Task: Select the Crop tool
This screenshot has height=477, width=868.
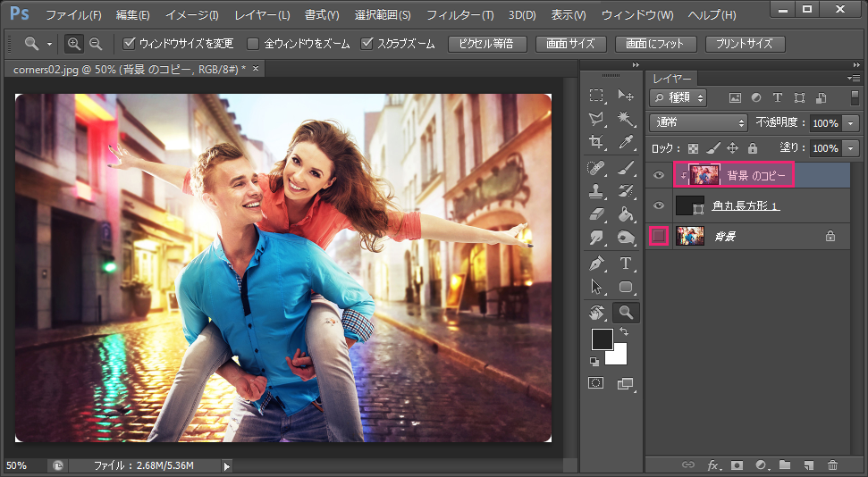Action: click(596, 142)
